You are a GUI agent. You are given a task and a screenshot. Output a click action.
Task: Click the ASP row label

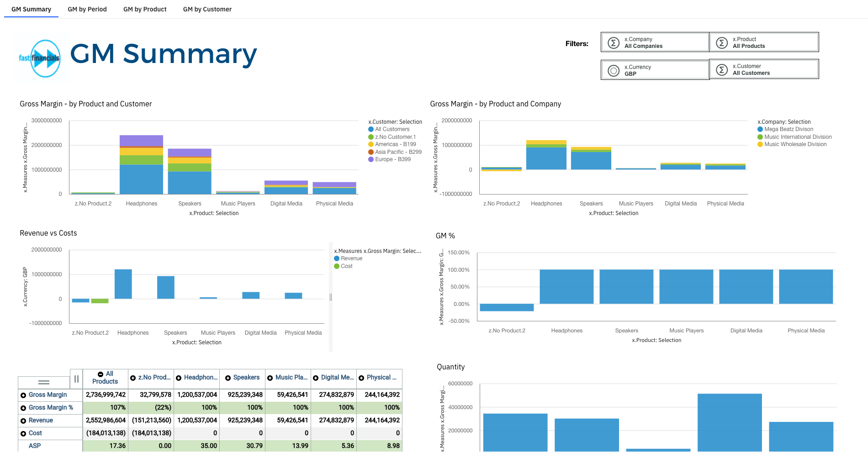[x=35, y=446]
